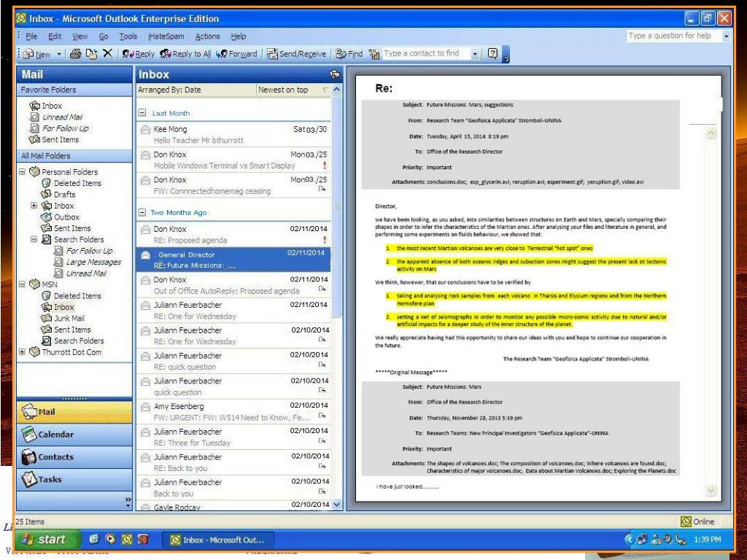Image resolution: width=747 pixels, height=560 pixels.
Task: Click the Address Book icon in toolbar
Action: click(x=374, y=54)
